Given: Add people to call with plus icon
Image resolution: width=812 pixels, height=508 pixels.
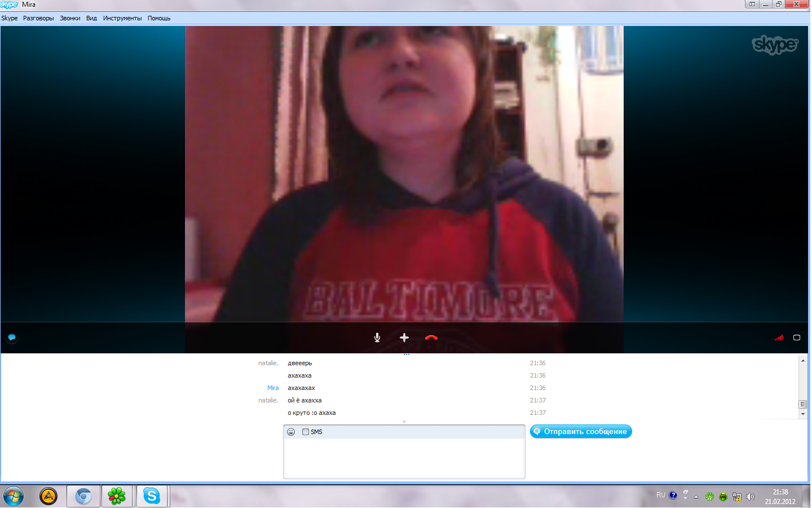Looking at the screenshot, I should click(404, 338).
